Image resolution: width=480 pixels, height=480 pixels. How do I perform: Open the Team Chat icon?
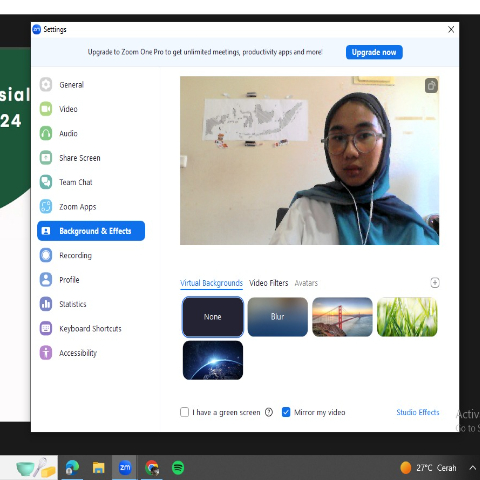pos(46,182)
